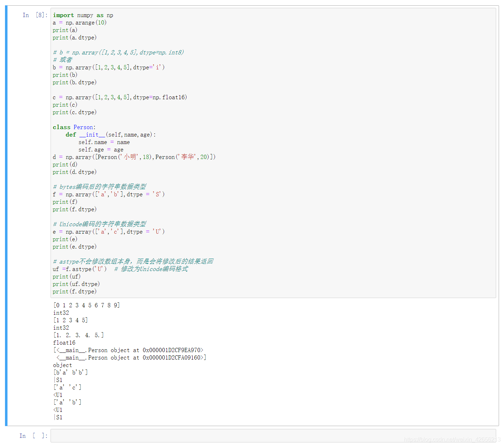504x446 pixels.
Task: Click the 'import numpy as np' line
Action: tap(83, 15)
